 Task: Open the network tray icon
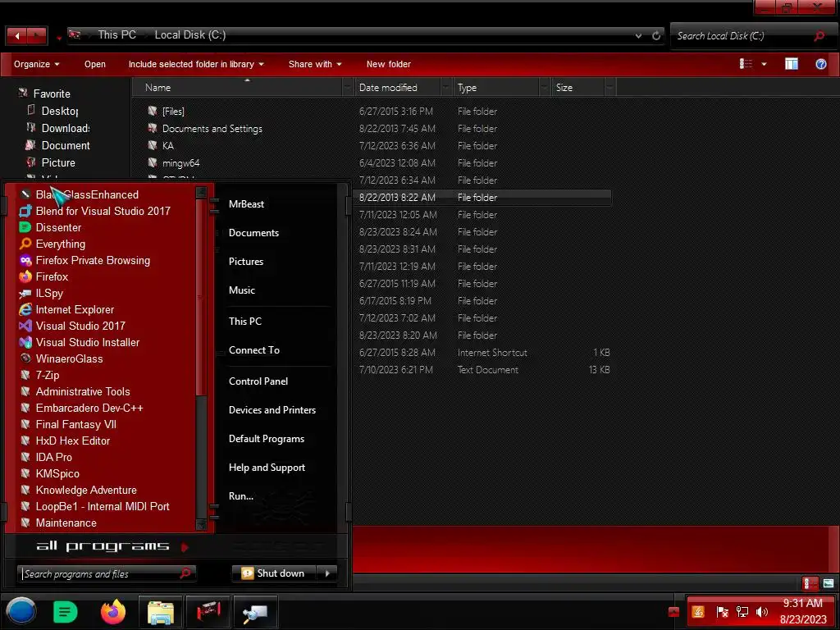pyautogui.click(x=742, y=612)
